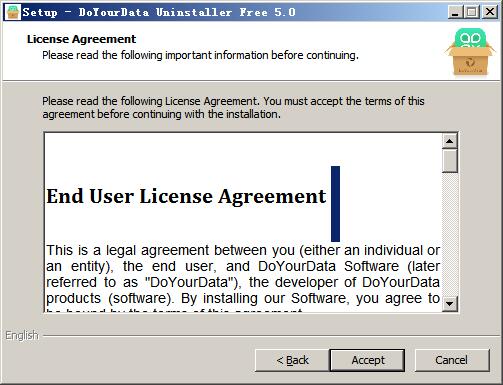Click the license scrollbar down arrow
The image size is (503, 385).
(450, 303)
